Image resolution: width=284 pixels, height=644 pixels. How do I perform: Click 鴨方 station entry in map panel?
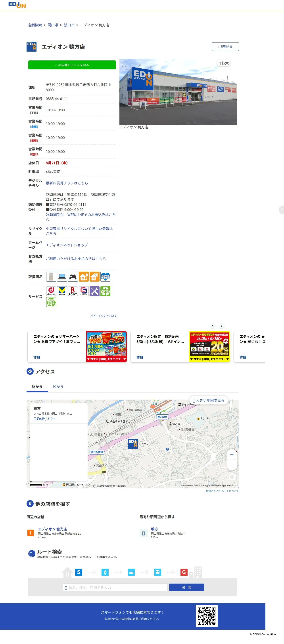59,414
